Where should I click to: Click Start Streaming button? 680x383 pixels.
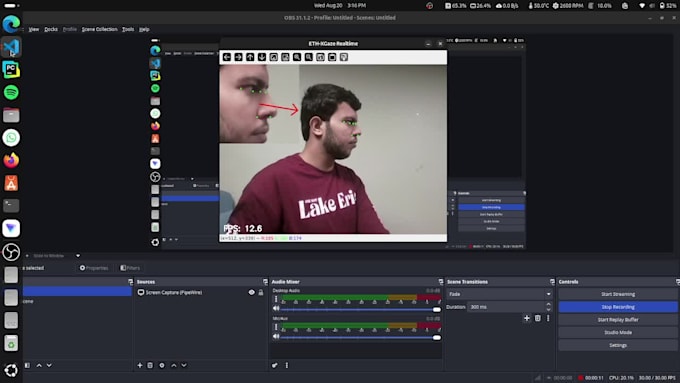[x=618, y=294]
